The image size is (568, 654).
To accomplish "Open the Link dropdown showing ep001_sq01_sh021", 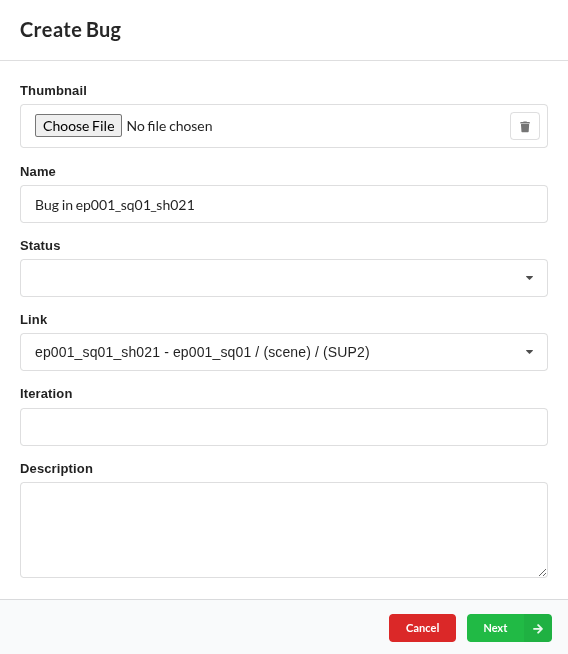I will [x=284, y=352].
